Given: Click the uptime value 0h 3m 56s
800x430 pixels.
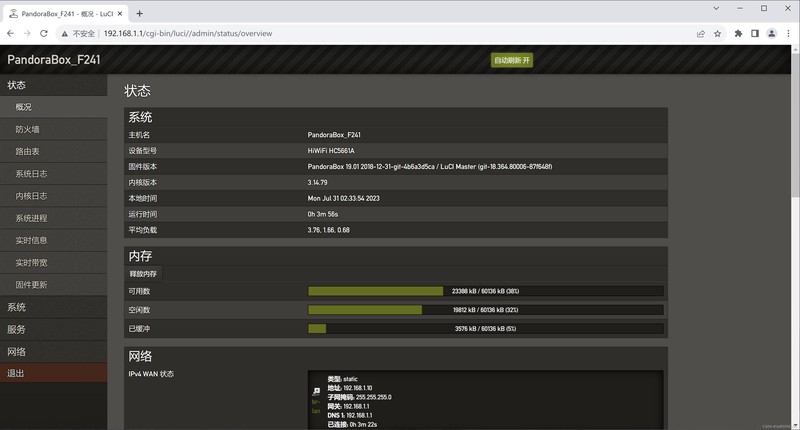Looking at the screenshot, I should point(322,214).
